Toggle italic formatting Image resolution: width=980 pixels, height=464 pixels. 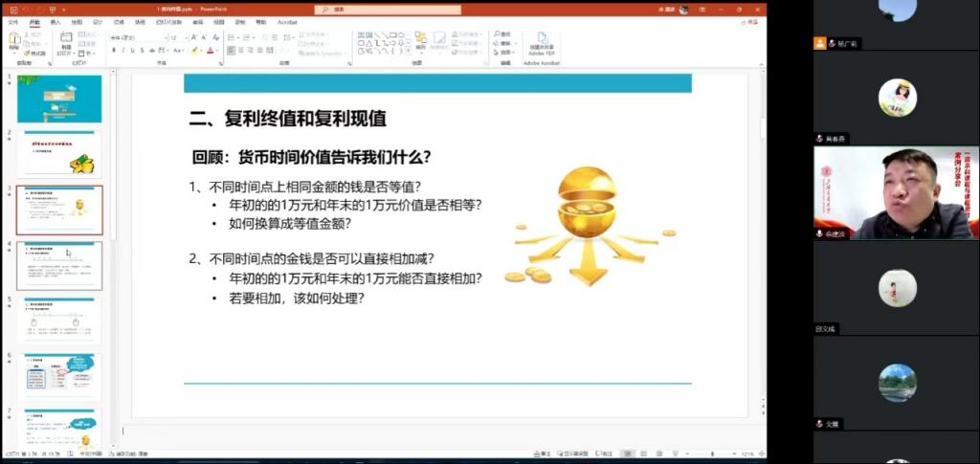tap(123, 51)
